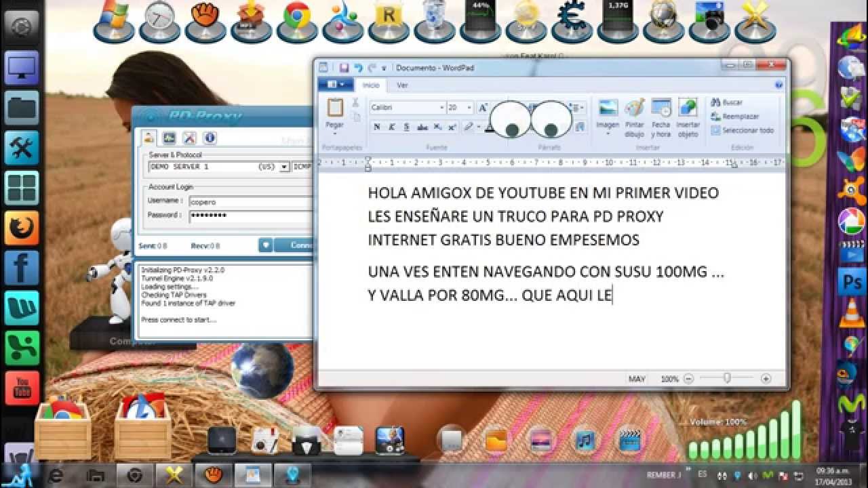Open WordPad help question mark icon
This screenshot has width=868, height=488.
(778, 85)
